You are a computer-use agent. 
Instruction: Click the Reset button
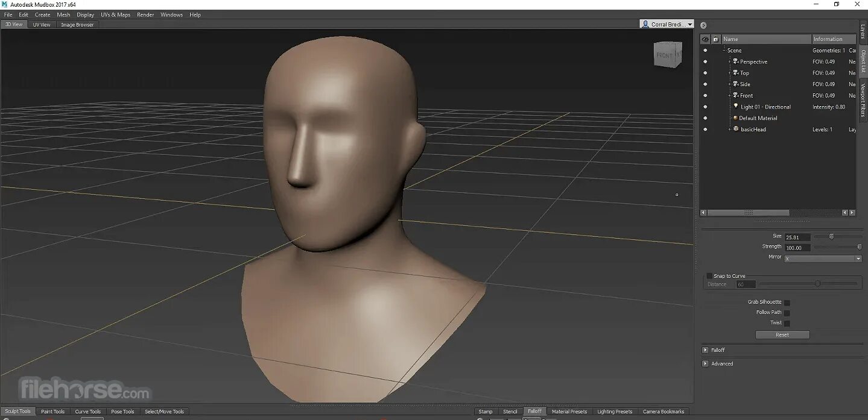tap(782, 335)
